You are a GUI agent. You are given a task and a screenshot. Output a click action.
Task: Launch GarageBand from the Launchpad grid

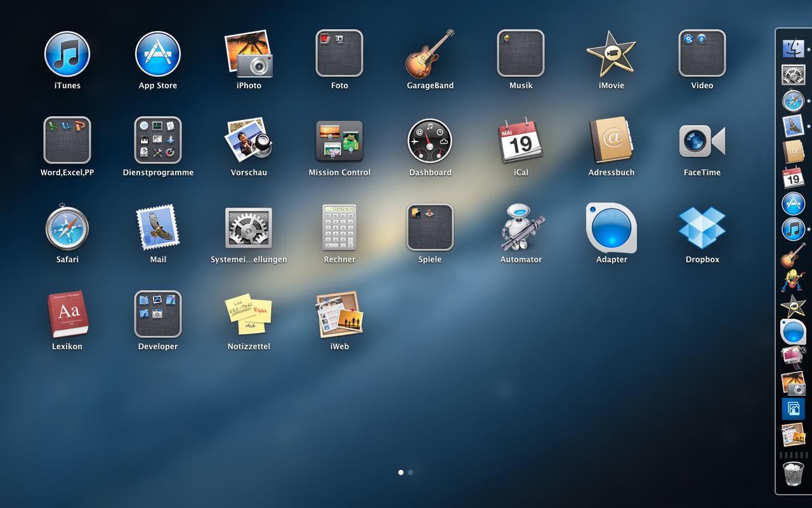tap(430, 54)
